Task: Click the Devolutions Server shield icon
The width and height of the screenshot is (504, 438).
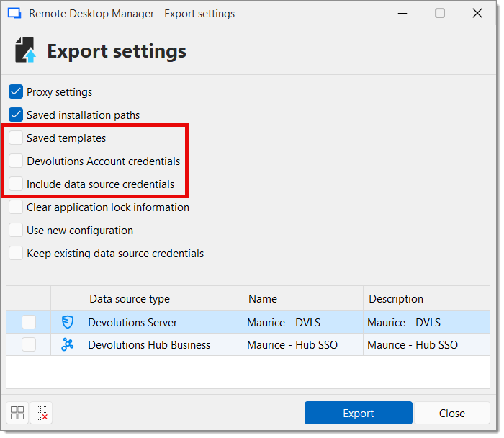Action: (x=67, y=323)
